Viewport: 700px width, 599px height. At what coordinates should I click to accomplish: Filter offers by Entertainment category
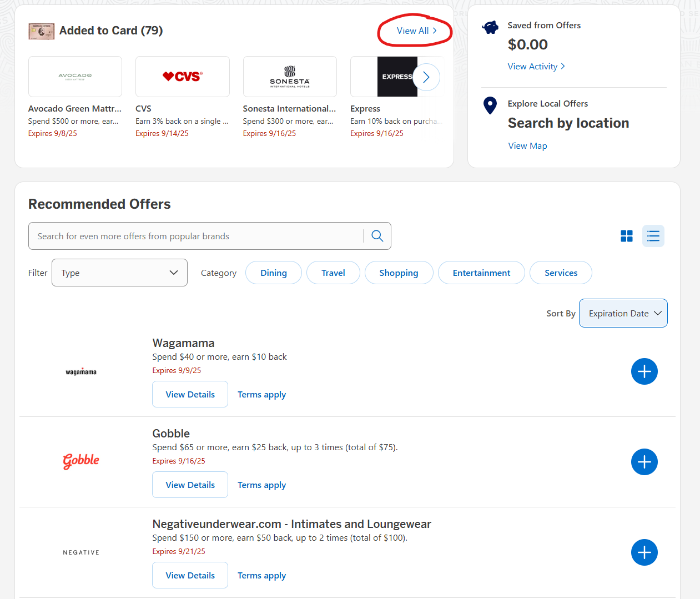click(481, 273)
